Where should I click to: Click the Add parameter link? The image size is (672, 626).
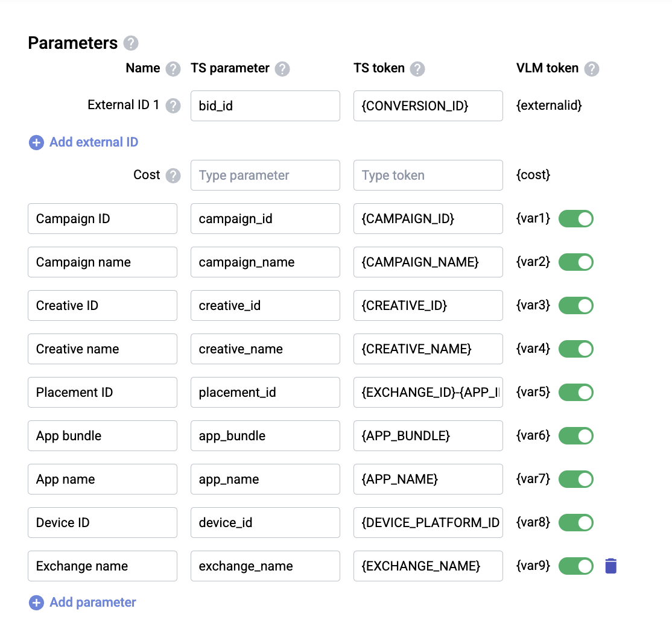(x=93, y=602)
